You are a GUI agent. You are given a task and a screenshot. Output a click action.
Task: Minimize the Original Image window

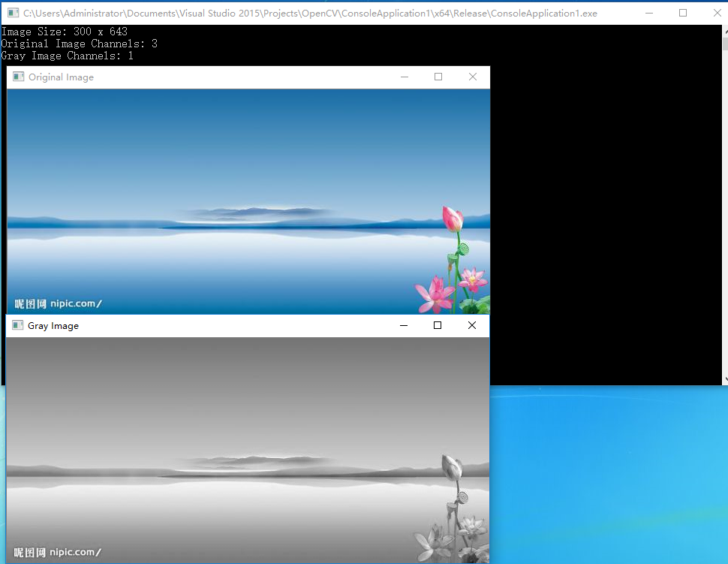pyautogui.click(x=405, y=77)
